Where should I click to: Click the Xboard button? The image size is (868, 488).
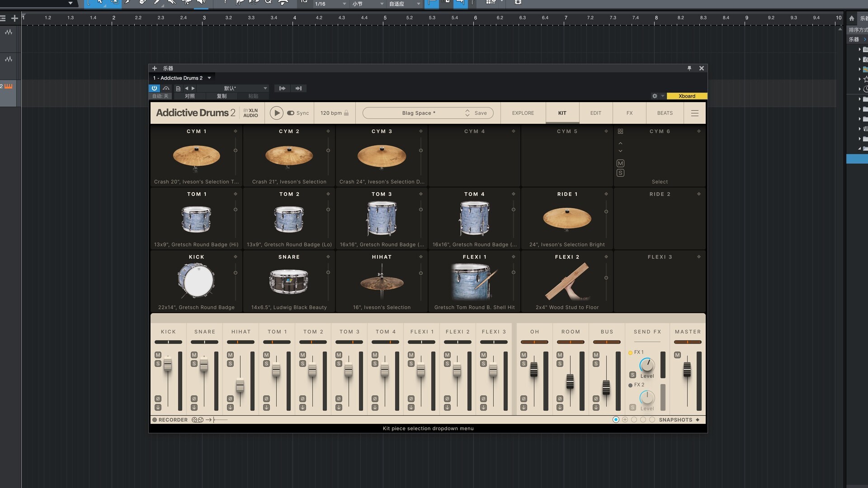click(687, 96)
